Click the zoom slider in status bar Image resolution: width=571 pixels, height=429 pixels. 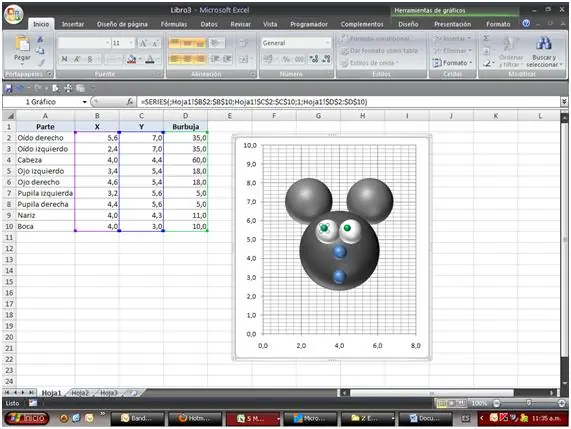point(529,403)
